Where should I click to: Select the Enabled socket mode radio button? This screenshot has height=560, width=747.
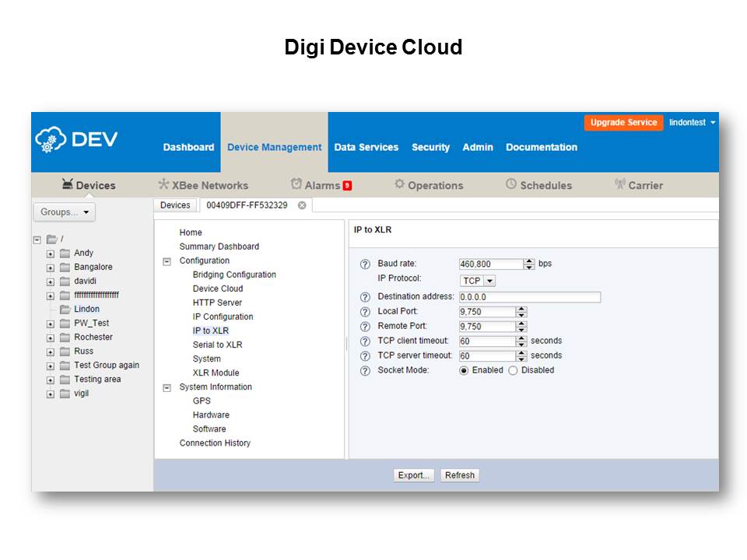pyautogui.click(x=464, y=371)
